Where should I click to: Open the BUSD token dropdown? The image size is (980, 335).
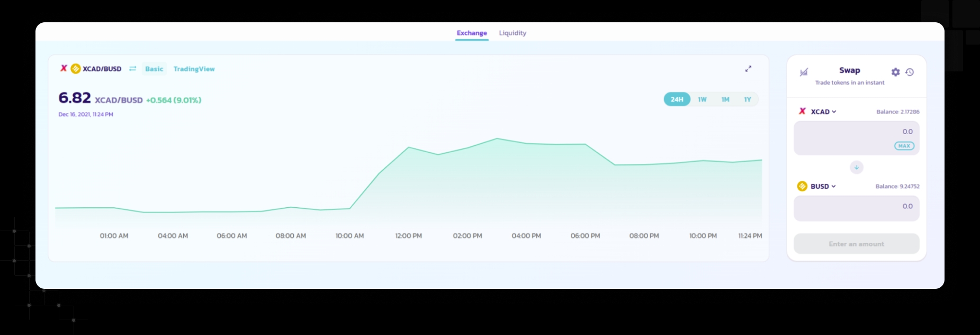[823, 187]
